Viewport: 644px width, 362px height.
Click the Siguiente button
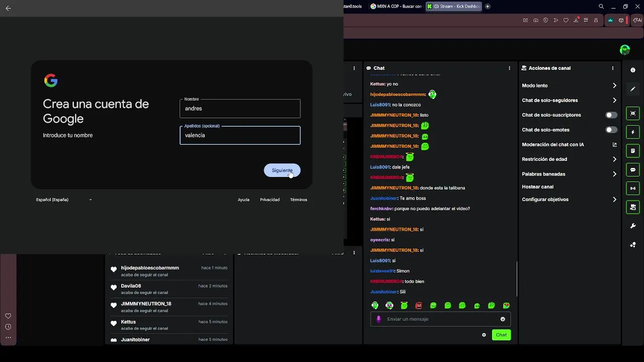282,170
